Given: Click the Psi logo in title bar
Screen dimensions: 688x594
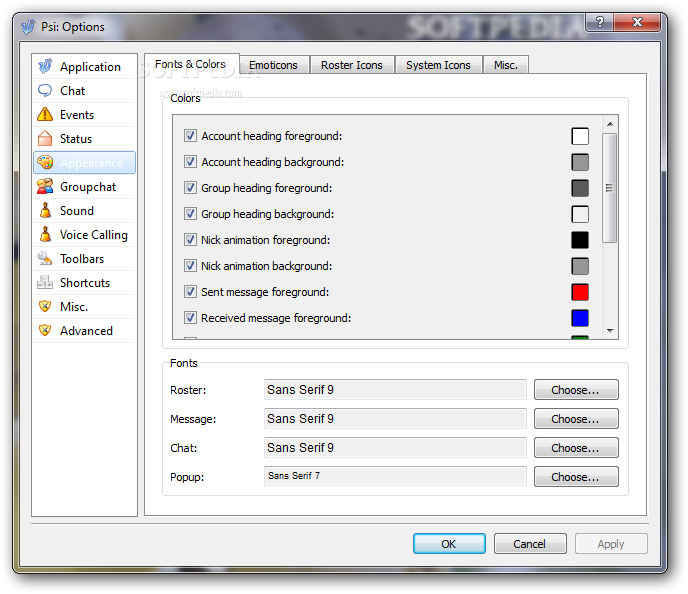Looking at the screenshot, I should coord(28,27).
